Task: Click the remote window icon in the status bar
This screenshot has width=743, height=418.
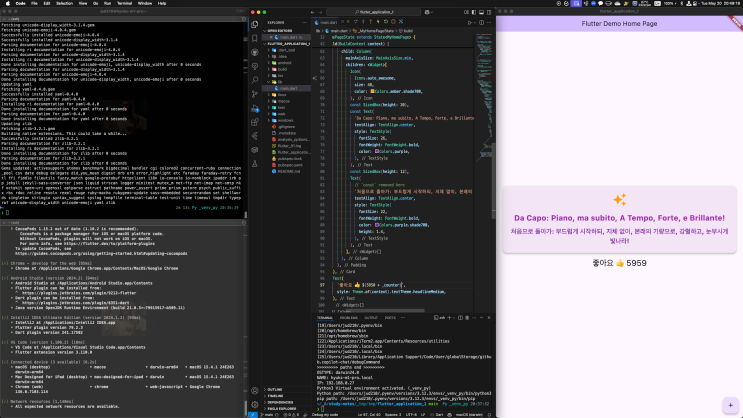Action: pos(253,415)
